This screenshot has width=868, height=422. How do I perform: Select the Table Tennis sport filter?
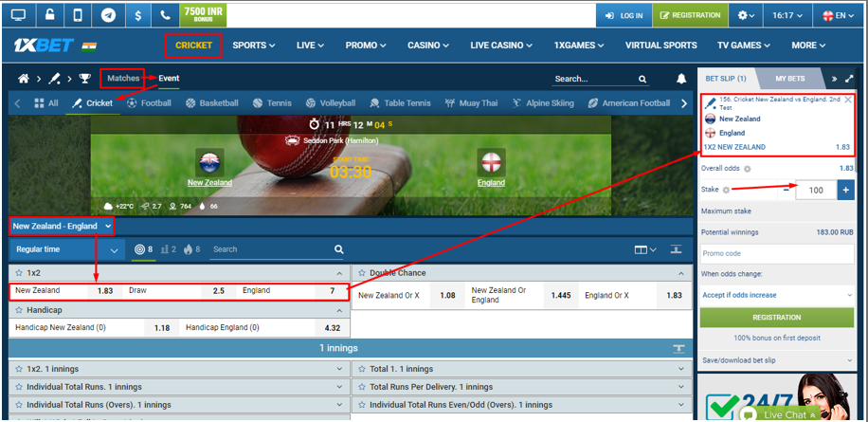(x=400, y=103)
